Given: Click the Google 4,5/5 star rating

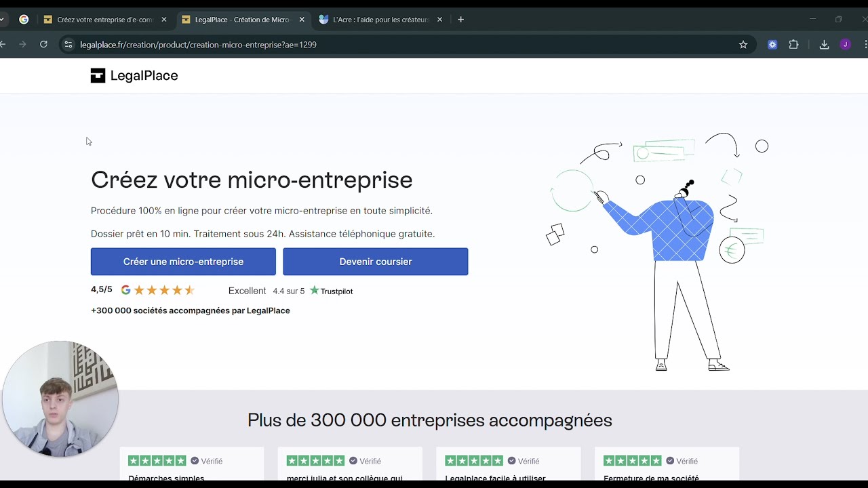Looking at the screenshot, I should tap(143, 290).
